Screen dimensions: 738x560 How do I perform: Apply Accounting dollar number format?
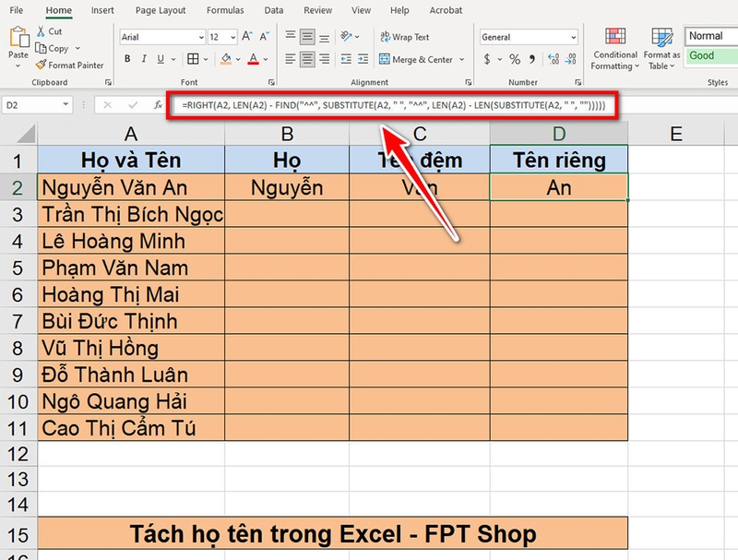click(x=487, y=59)
